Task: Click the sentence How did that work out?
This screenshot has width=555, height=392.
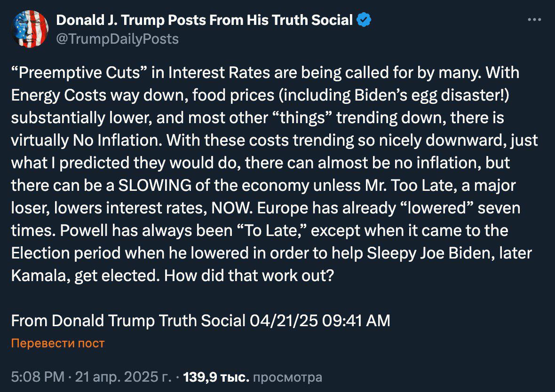Action: point(249,275)
